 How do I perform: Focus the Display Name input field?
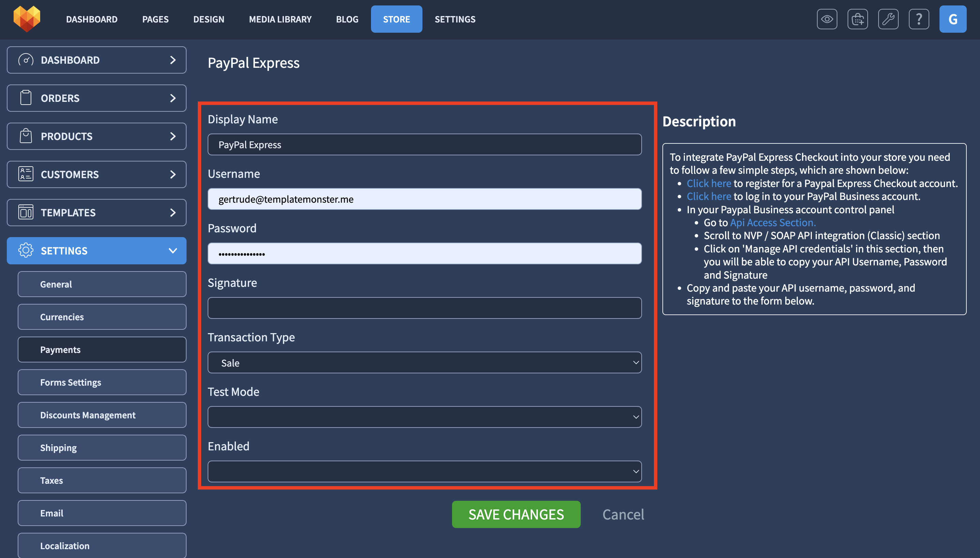point(424,144)
